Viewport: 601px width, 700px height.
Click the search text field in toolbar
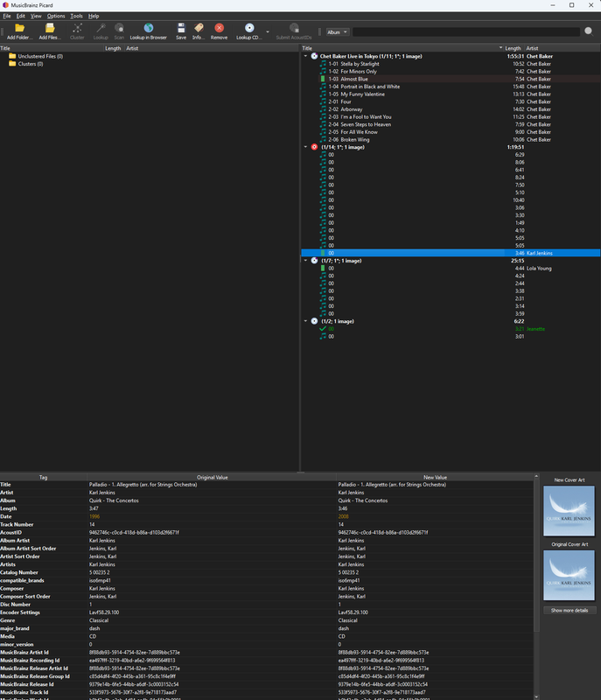(466, 31)
